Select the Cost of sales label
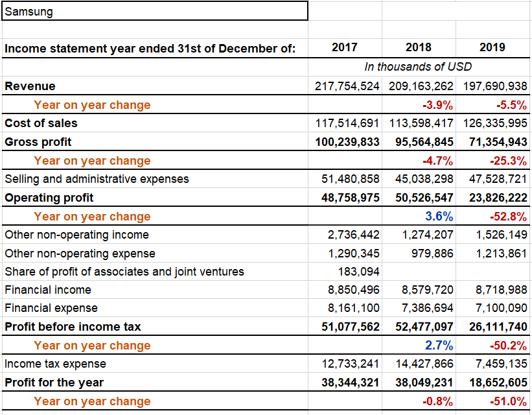 tap(41, 123)
